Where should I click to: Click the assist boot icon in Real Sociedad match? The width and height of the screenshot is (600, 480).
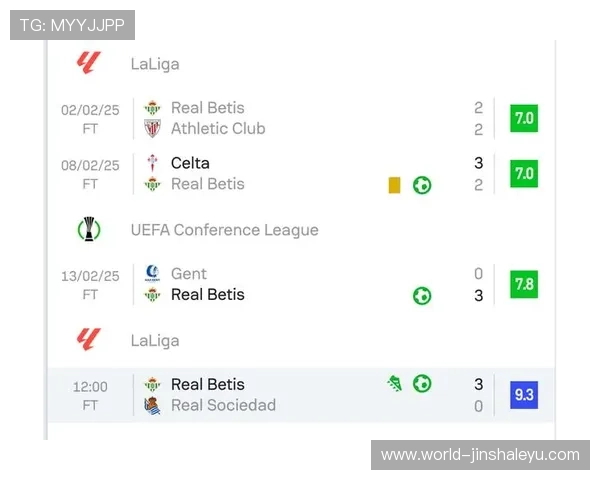pos(396,383)
